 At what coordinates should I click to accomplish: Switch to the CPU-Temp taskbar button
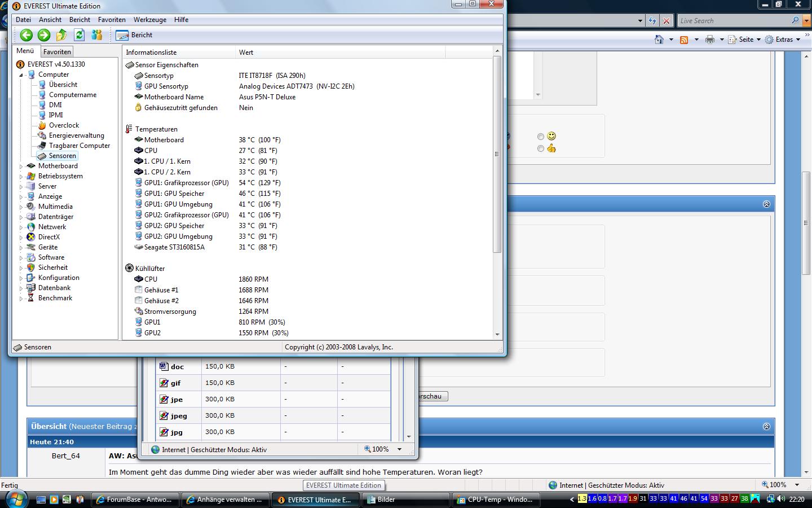coord(495,500)
